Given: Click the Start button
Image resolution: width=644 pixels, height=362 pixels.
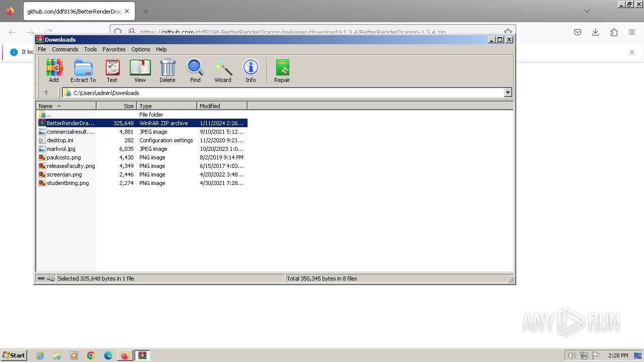Looking at the screenshot, I should [x=14, y=355].
